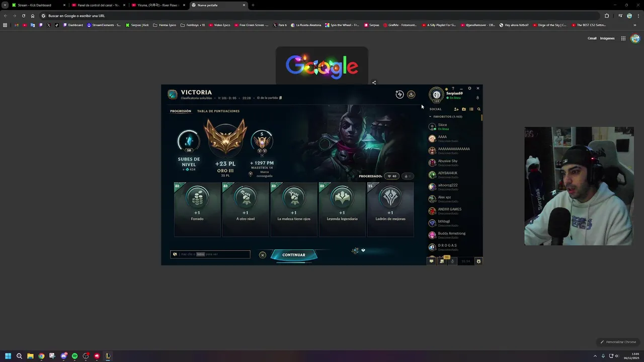Open La Ruleta Aleatoria bookmark
Viewport: 644px width, 362px height.
[305, 25]
